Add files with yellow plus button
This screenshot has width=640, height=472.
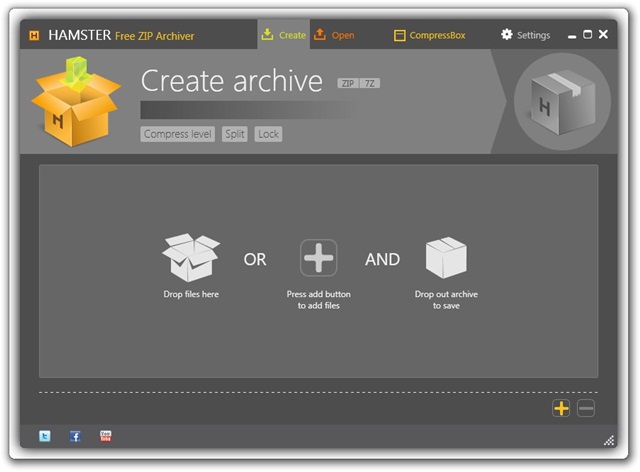(x=561, y=408)
